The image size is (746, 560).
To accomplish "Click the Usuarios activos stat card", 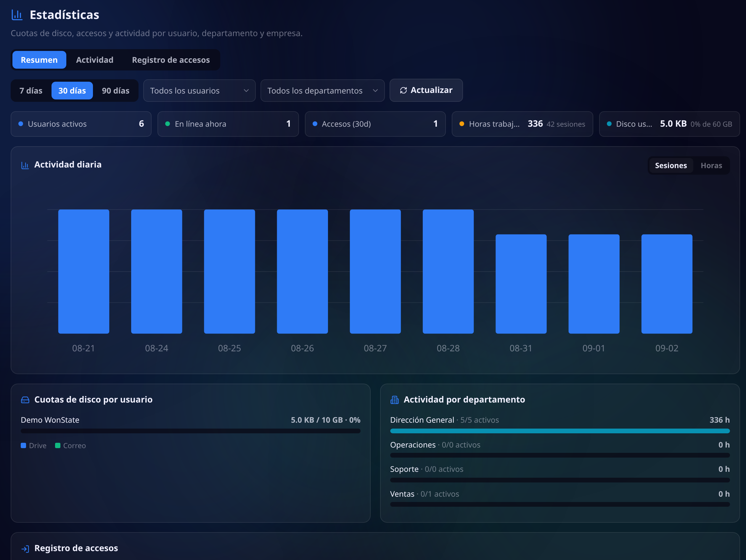I will (81, 124).
